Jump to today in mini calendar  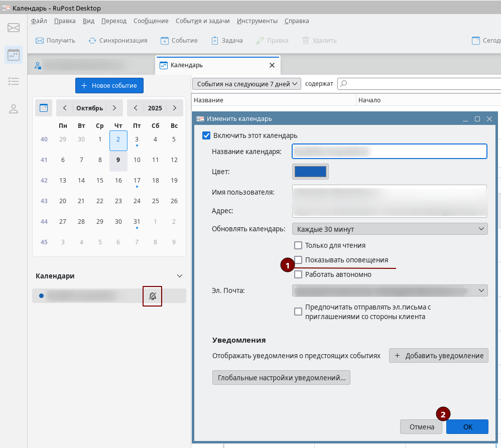point(44,108)
